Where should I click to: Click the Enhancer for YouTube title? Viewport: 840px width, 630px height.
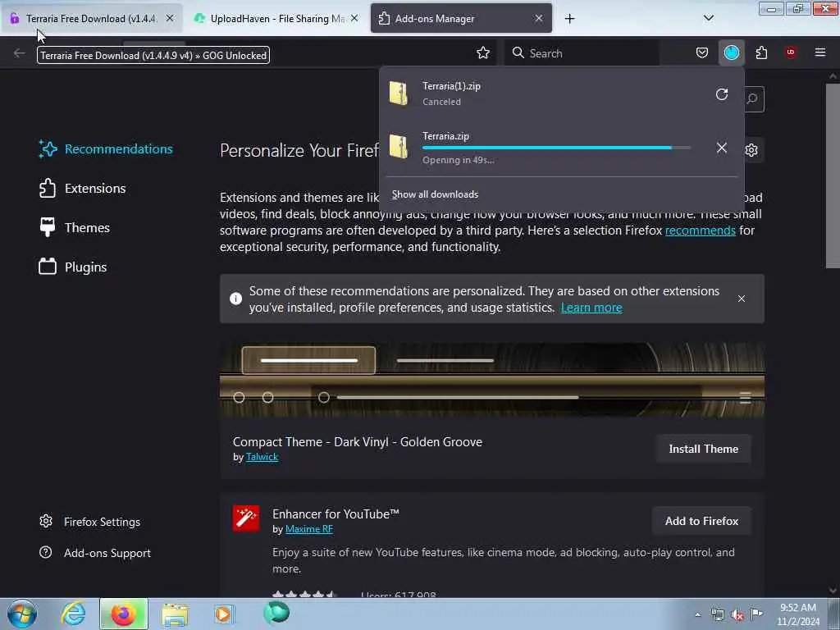[x=336, y=514]
